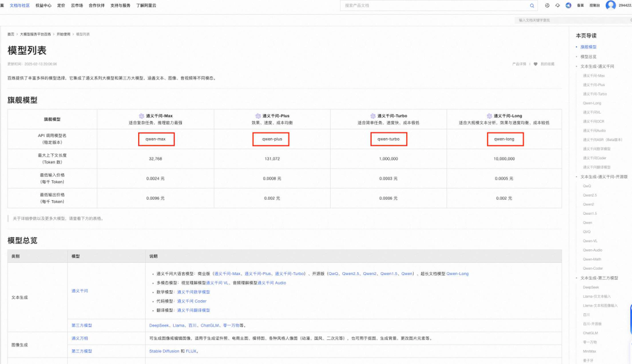Jump to 旗舰模型 in the page guide
Viewport: 632px width, 364px height.
pyautogui.click(x=589, y=47)
